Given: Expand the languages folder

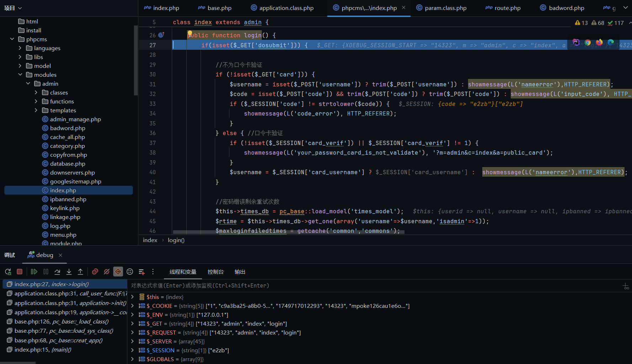Looking at the screenshot, I should pos(20,48).
